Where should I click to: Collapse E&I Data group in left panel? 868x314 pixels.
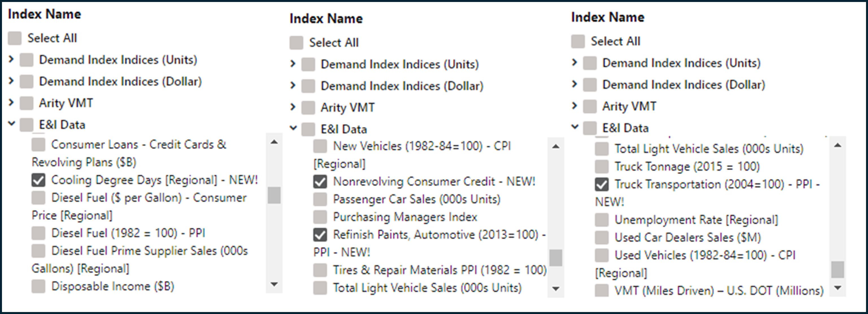tap(12, 124)
